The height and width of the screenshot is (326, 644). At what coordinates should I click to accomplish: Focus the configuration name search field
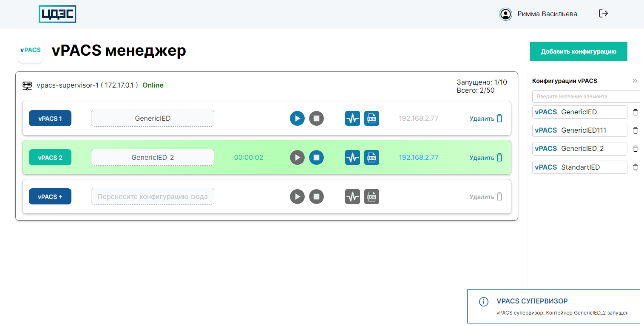pos(586,96)
